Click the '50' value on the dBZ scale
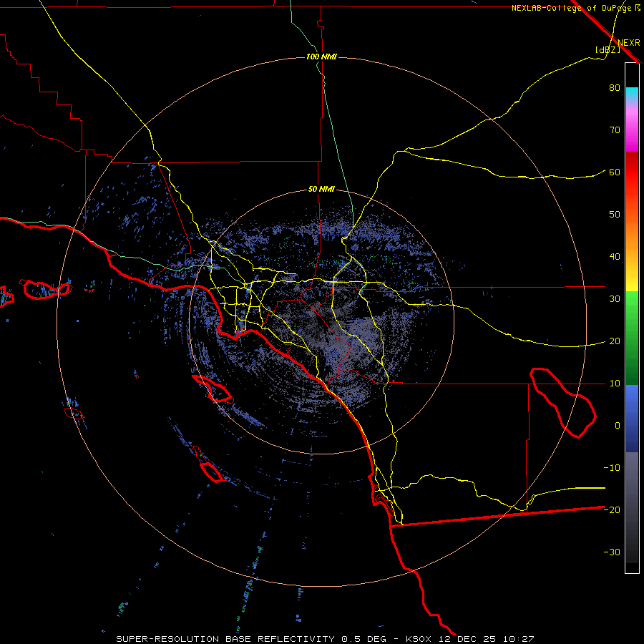The image size is (644, 644). pos(615,215)
